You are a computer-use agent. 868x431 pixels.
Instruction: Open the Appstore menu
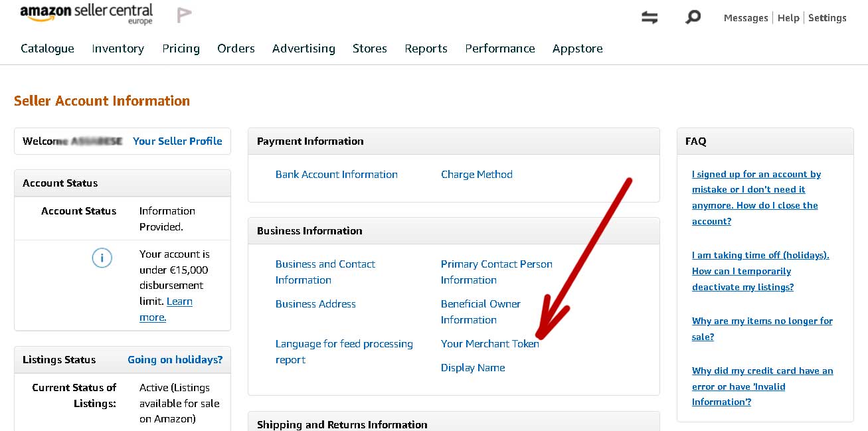click(x=578, y=48)
